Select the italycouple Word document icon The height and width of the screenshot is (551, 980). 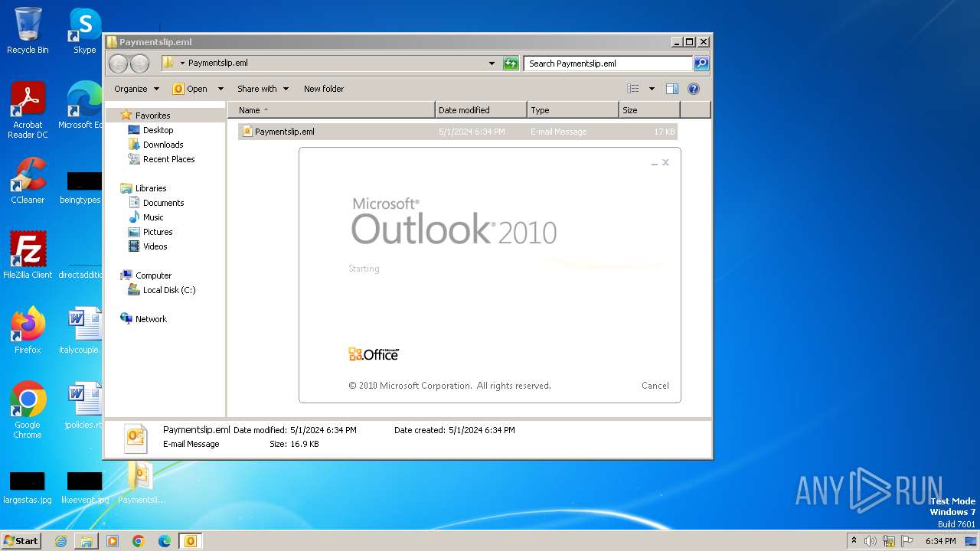[x=81, y=330]
